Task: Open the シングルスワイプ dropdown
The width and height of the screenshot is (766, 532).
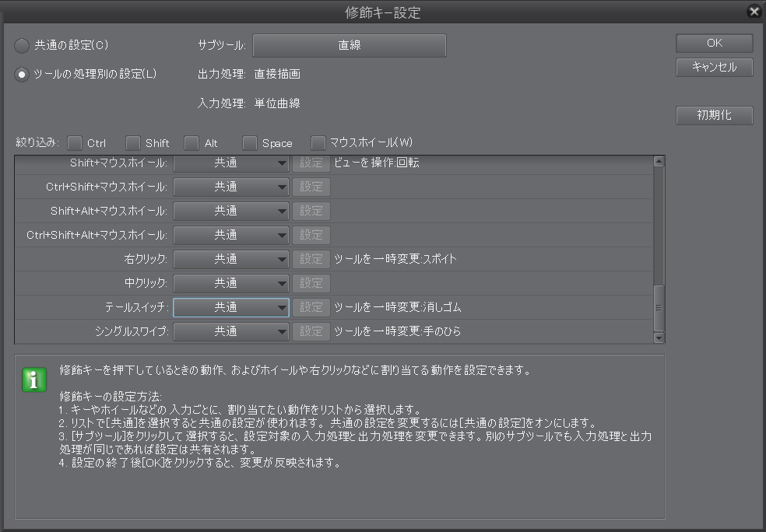Action: click(230, 331)
